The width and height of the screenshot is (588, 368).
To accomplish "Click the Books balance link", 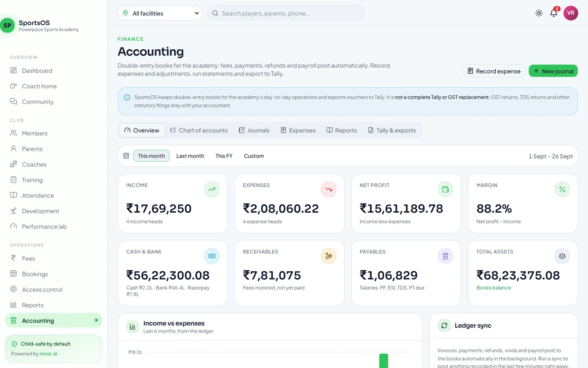I will (x=494, y=288).
